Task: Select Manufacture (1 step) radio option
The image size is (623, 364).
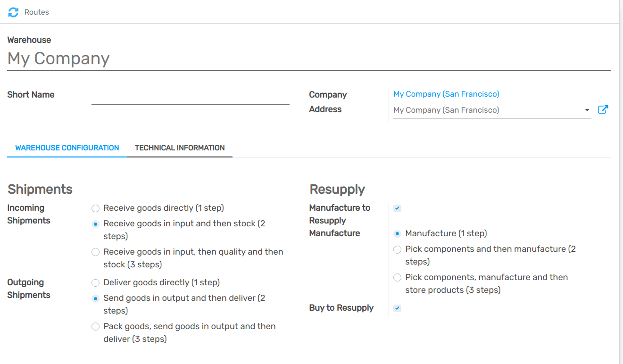Action: point(398,233)
